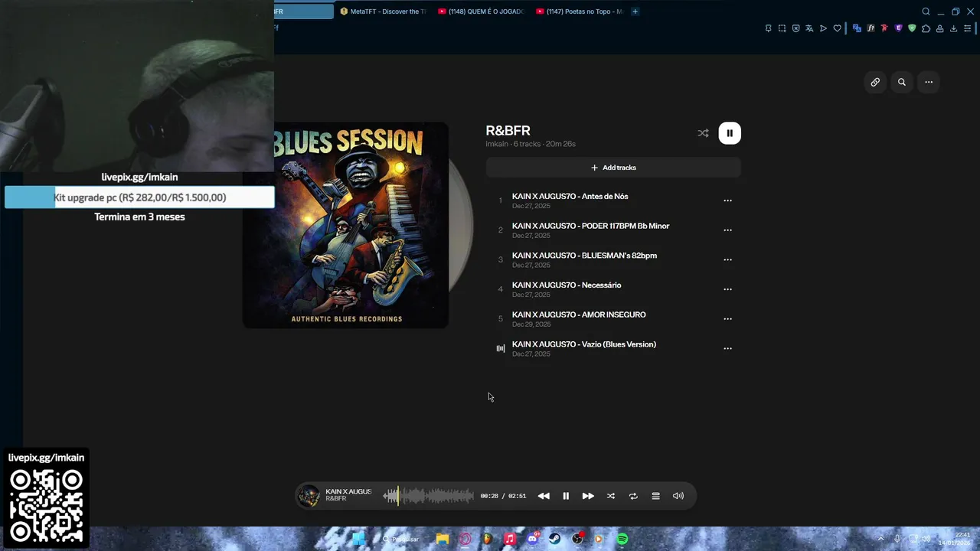Play track AMOR INSEGURO
Screen dimensions: 980x551
coord(579,315)
